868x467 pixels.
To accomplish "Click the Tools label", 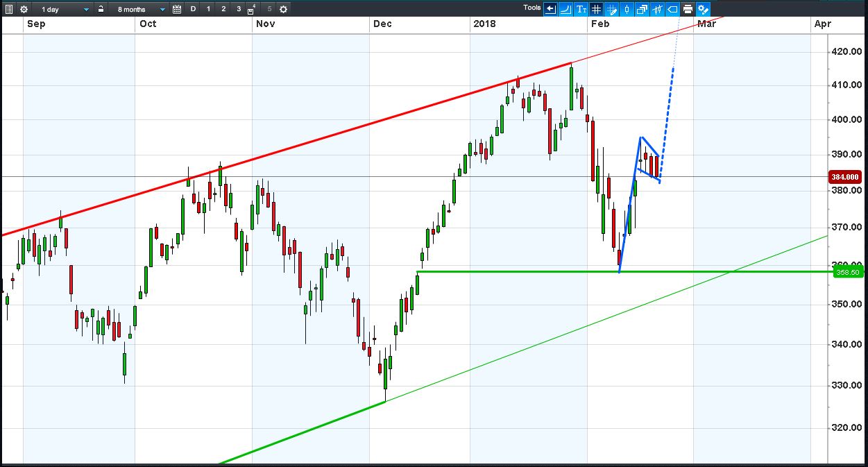I will click(x=532, y=8).
